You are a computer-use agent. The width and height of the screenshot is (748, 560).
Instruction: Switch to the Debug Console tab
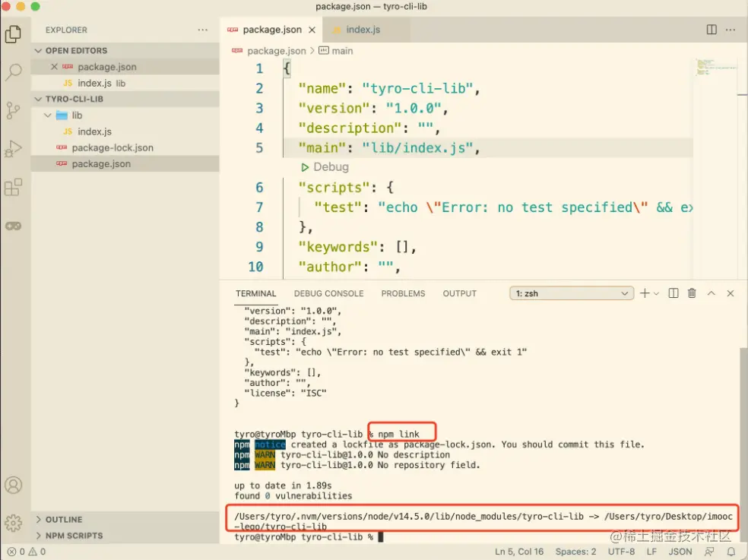pos(328,293)
